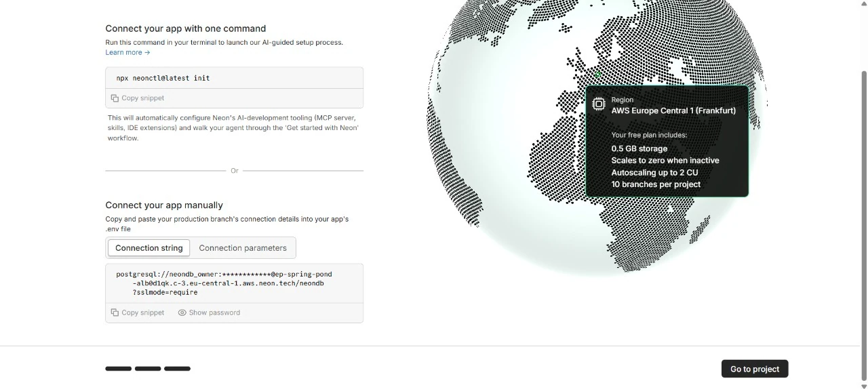Click Scales to zero when inactive text
This screenshot has height=389, width=868.
pyautogui.click(x=665, y=161)
